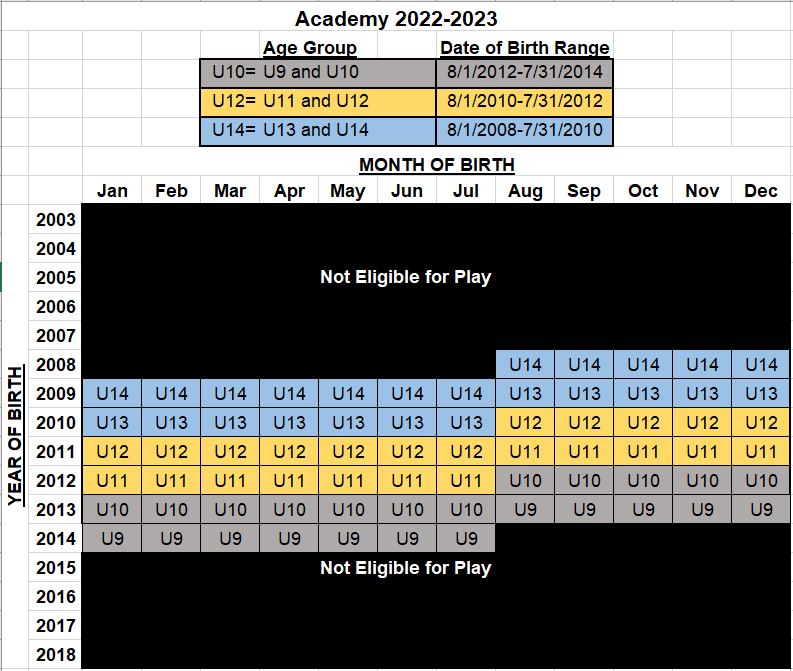This screenshot has height=671, width=793.
Task: Select the Dec column header cell
Action: click(761, 191)
